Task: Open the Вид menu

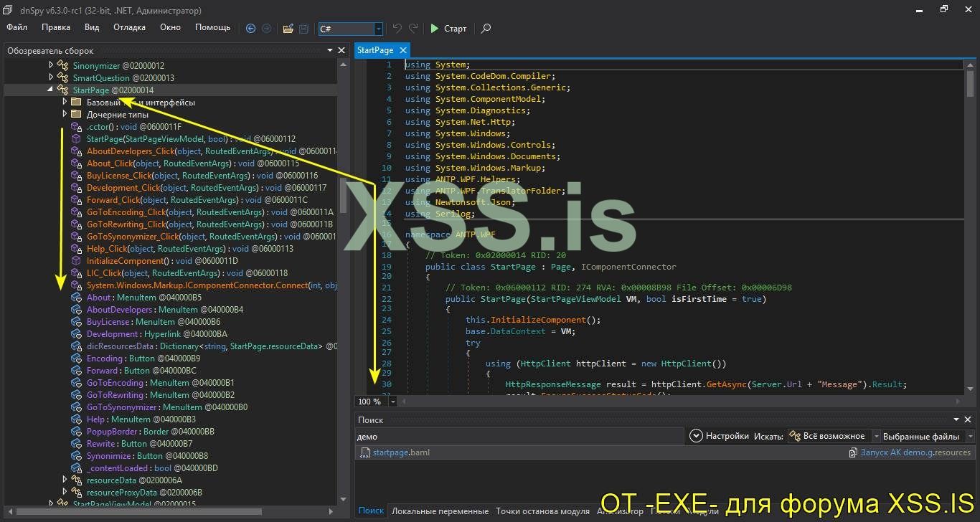Action: point(92,27)
